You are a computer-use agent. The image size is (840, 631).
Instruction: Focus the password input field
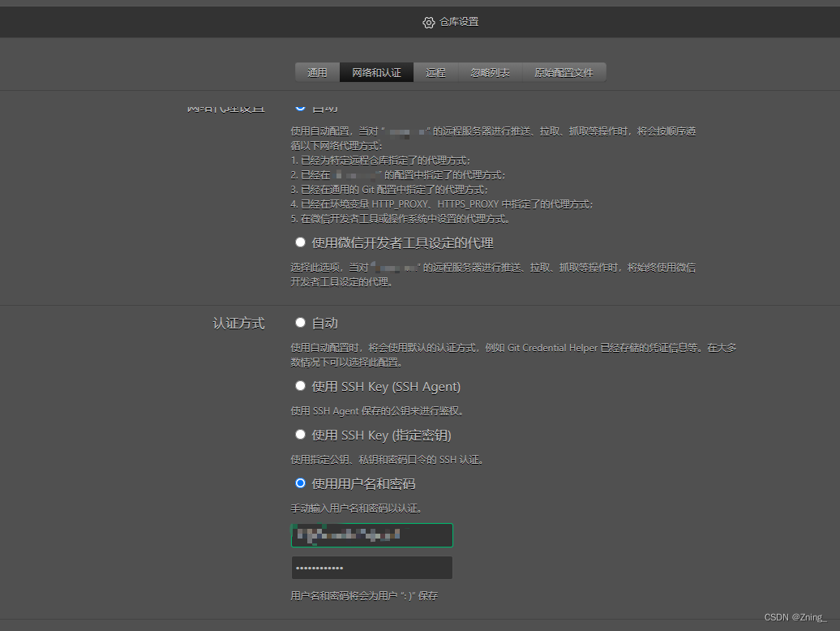pos(372,568)
